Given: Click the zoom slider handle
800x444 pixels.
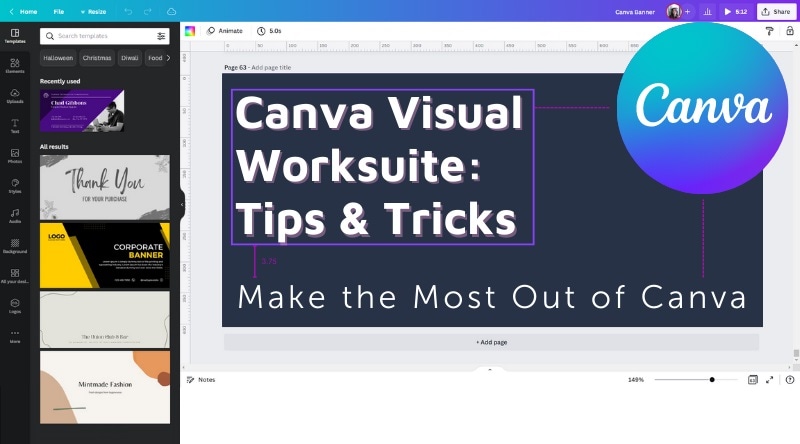Looking at the screenshot, I should pyautogui.click(x=712, y=380).
